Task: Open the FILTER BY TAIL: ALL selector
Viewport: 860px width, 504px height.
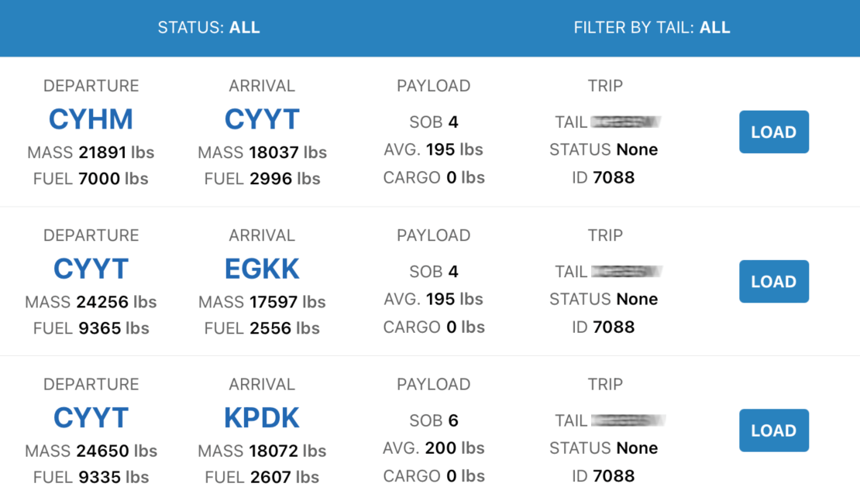Action: point(652,27)
